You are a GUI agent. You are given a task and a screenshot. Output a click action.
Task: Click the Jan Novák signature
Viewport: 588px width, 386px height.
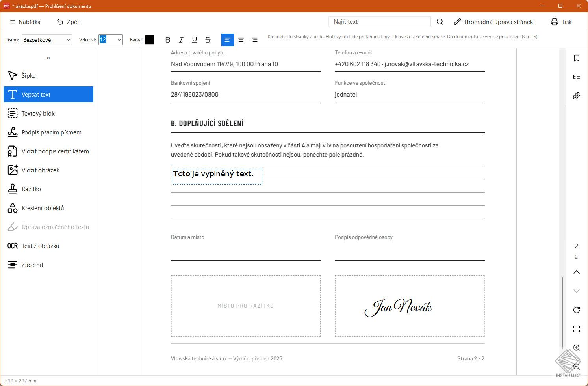(398, 307)
